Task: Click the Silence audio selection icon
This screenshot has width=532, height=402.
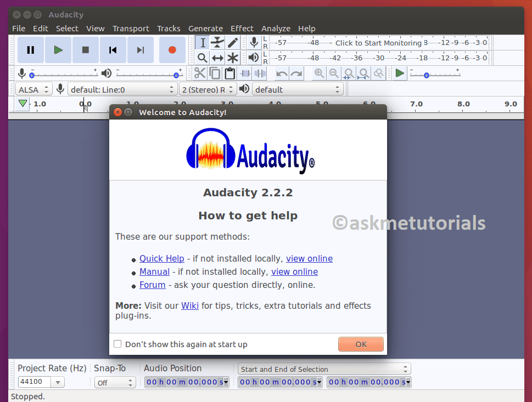Action: 260,73
